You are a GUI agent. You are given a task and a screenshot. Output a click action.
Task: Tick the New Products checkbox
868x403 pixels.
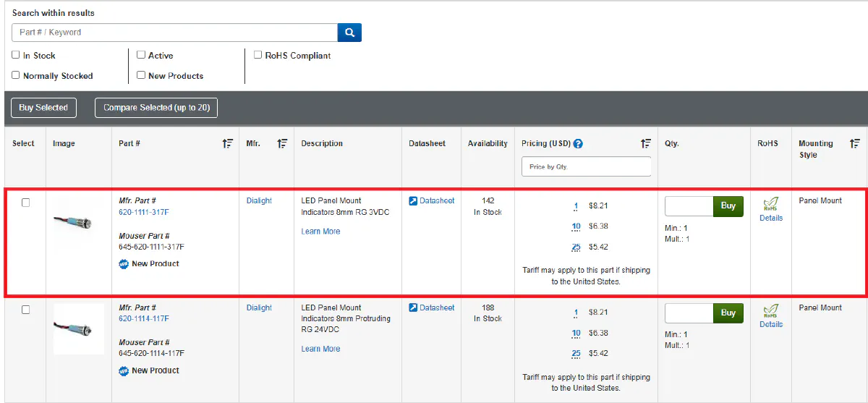coord(141,75)
